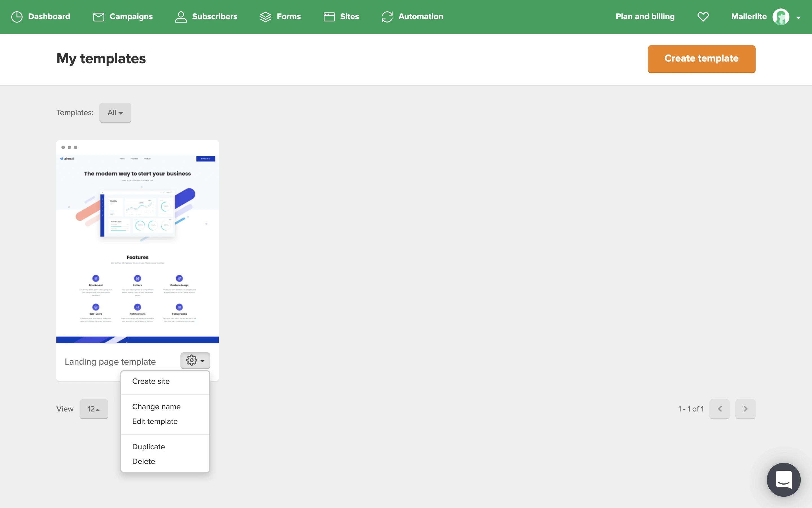812x508 pixels.
Task: Open the View 12 per page dropdown
Action: (x=94, y=409)
